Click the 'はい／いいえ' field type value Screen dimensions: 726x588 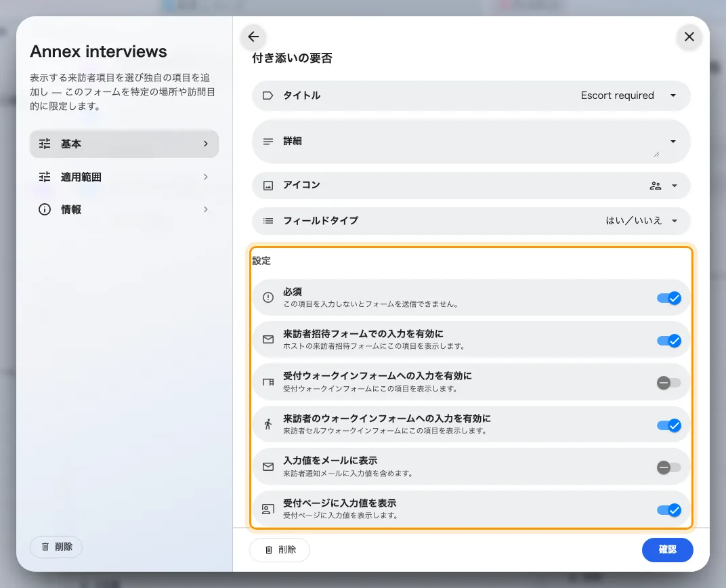634,221
